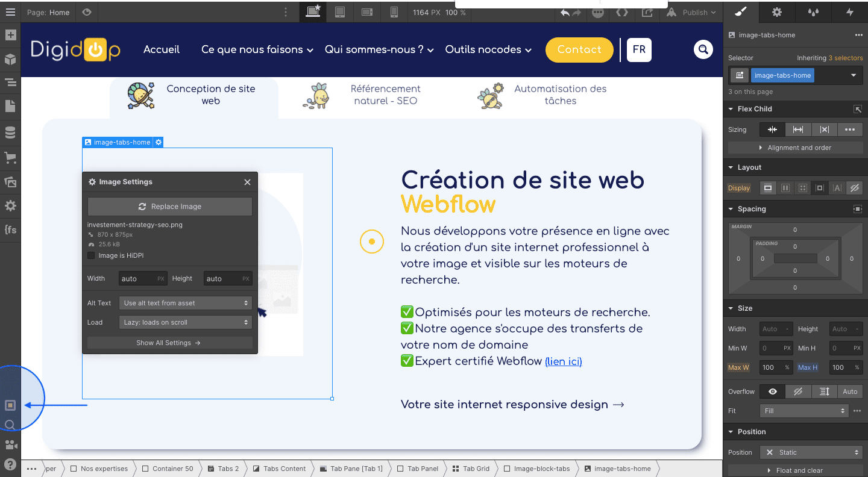Screen dimensions: 868x477
Task: Check the Image is HiDPI checkbox
Action: click(x=92, y=255)
